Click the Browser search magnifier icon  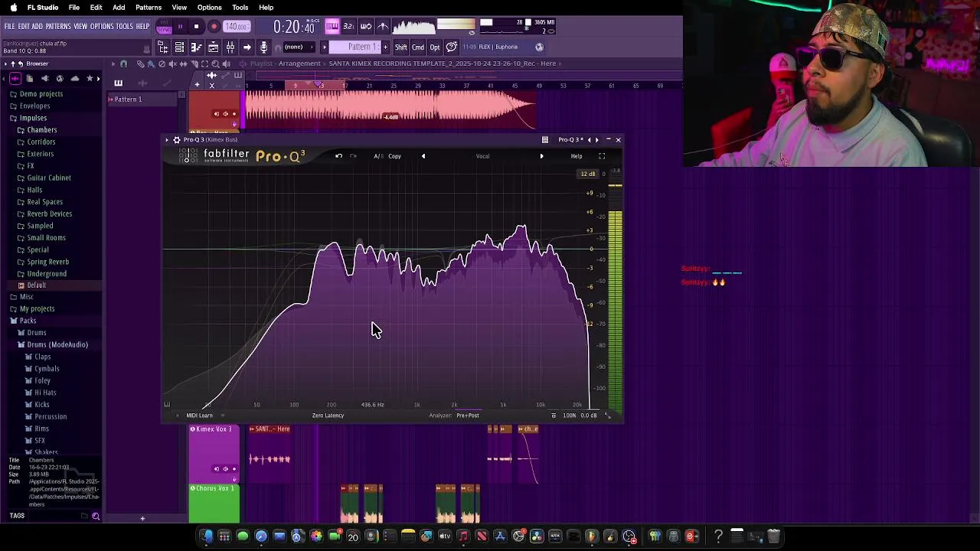coord(96,517)
